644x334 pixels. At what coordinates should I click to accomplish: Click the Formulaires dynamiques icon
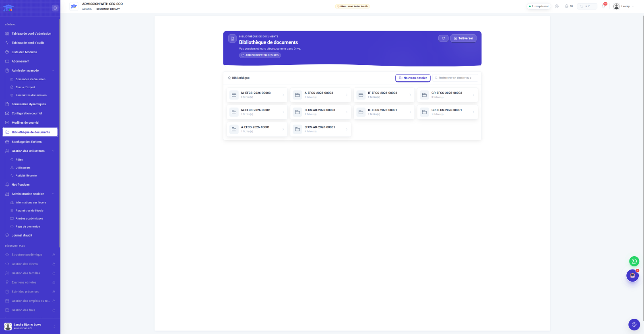point(7,104)
